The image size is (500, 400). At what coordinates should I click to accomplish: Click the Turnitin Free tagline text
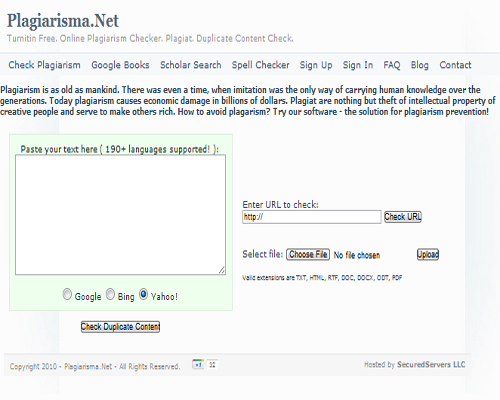[x=150, y=39]
